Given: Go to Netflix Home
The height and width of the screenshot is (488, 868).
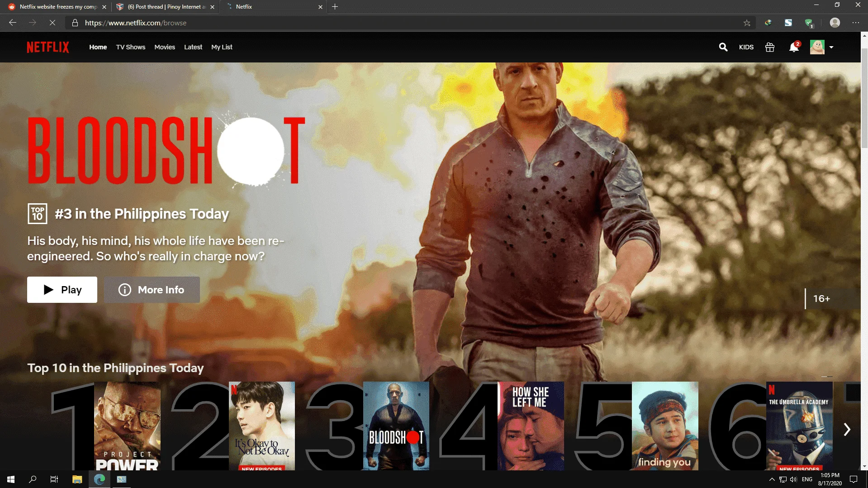Looking at the screenshot, I should click(98, 47).
